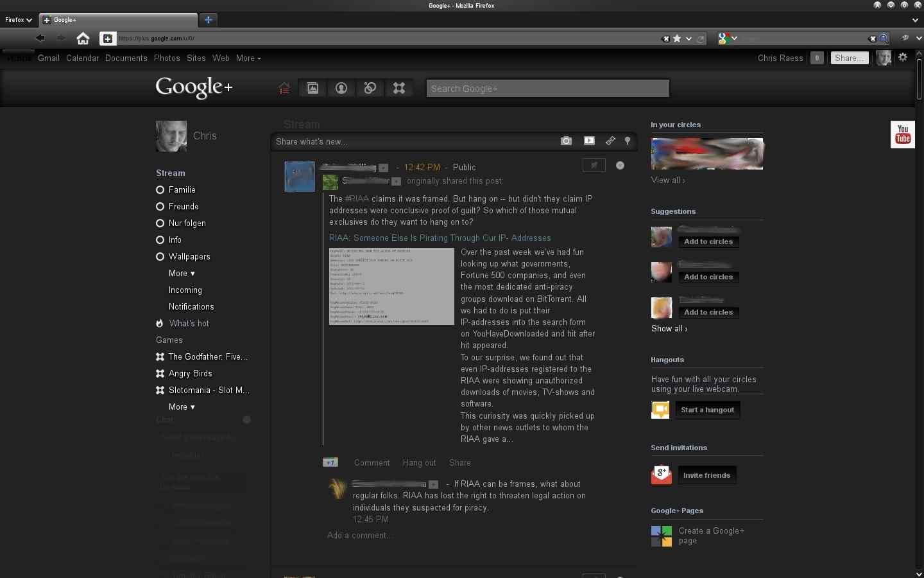
Task: Open the Photos icon in Google+ toolbar
Action: point(312,89)
